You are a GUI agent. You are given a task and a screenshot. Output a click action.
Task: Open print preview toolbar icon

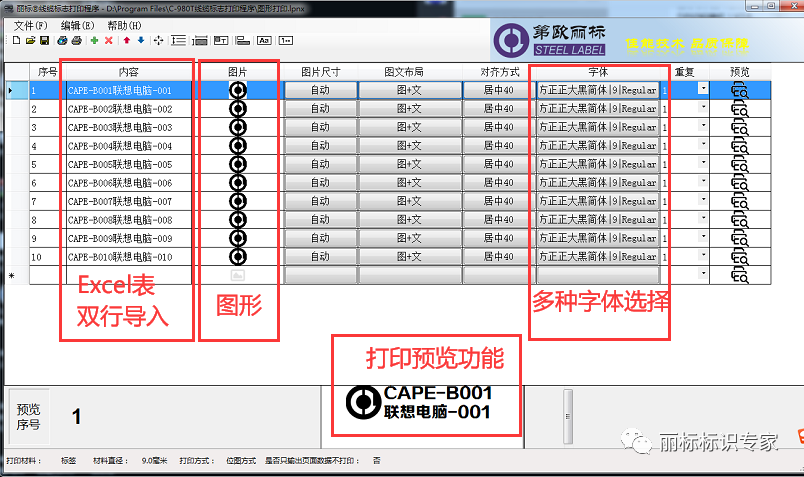(63, 41)
